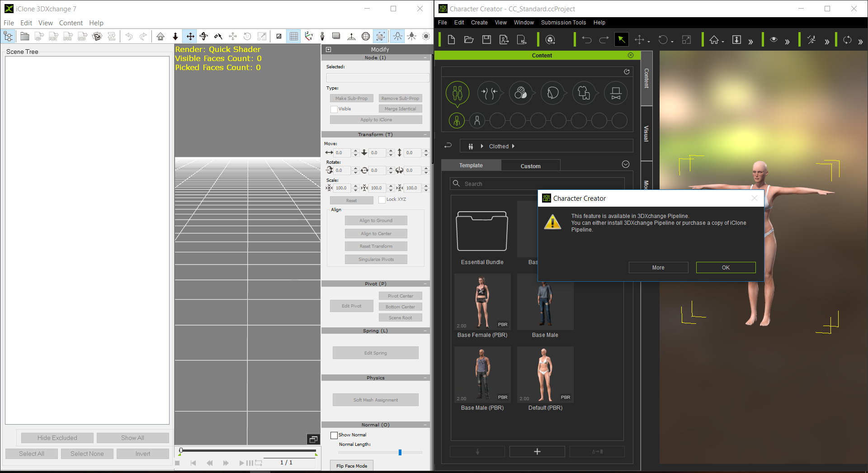
Task: Select the Base Female (PBR) thumbnail
Action: (482, 302)
